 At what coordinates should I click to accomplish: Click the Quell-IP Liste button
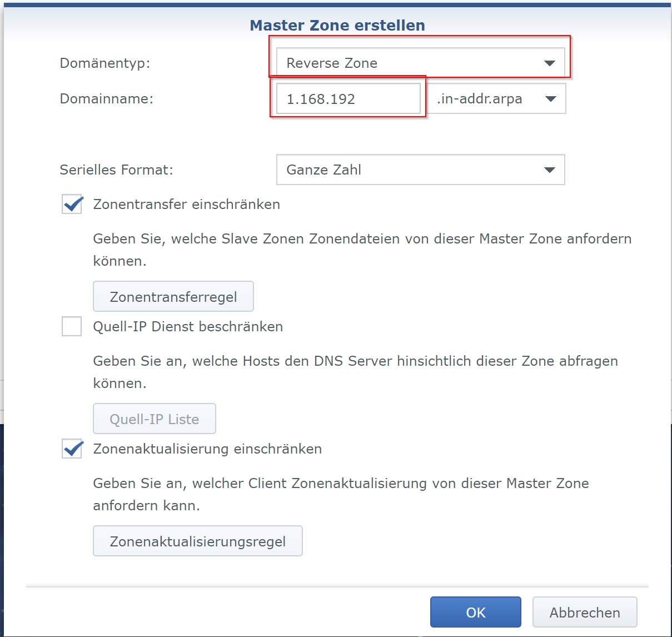click(154, 419)
